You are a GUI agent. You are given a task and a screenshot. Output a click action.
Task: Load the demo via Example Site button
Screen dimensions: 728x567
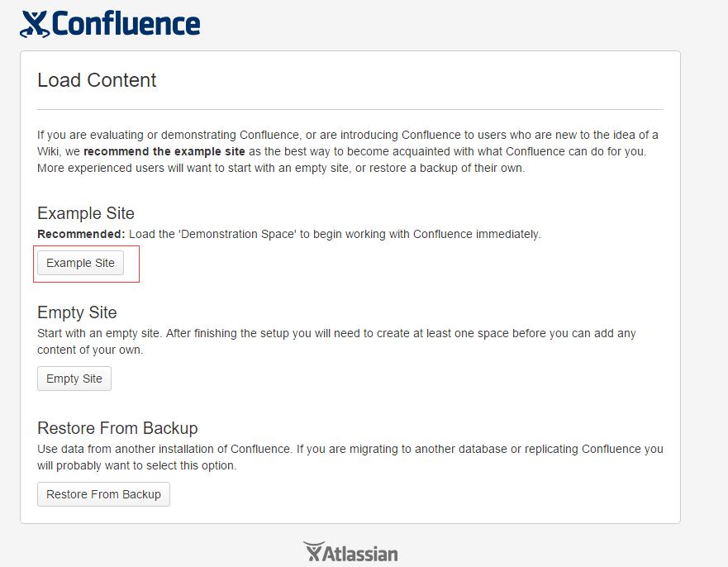(80, 263)
